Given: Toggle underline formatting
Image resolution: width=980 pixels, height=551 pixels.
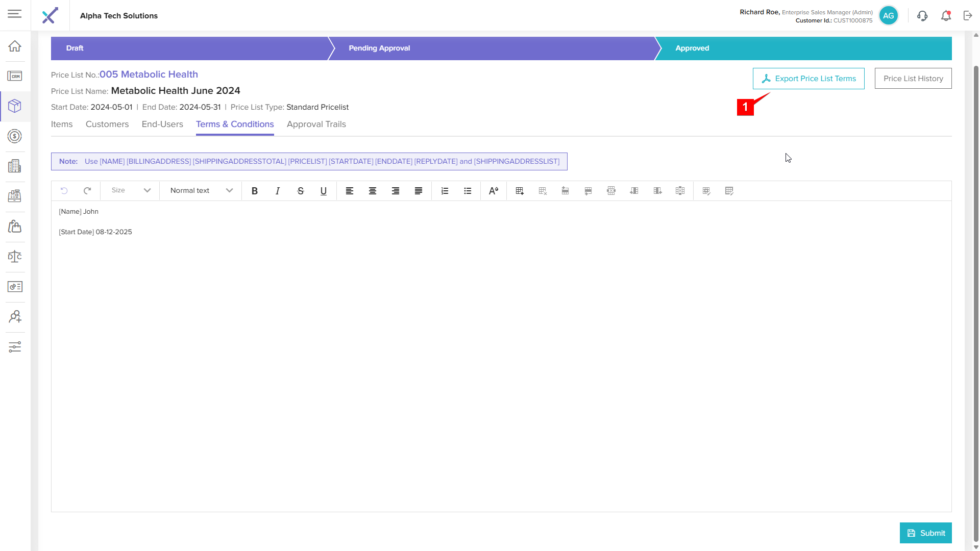Looking at the screenshot, I should coord(324,191).
